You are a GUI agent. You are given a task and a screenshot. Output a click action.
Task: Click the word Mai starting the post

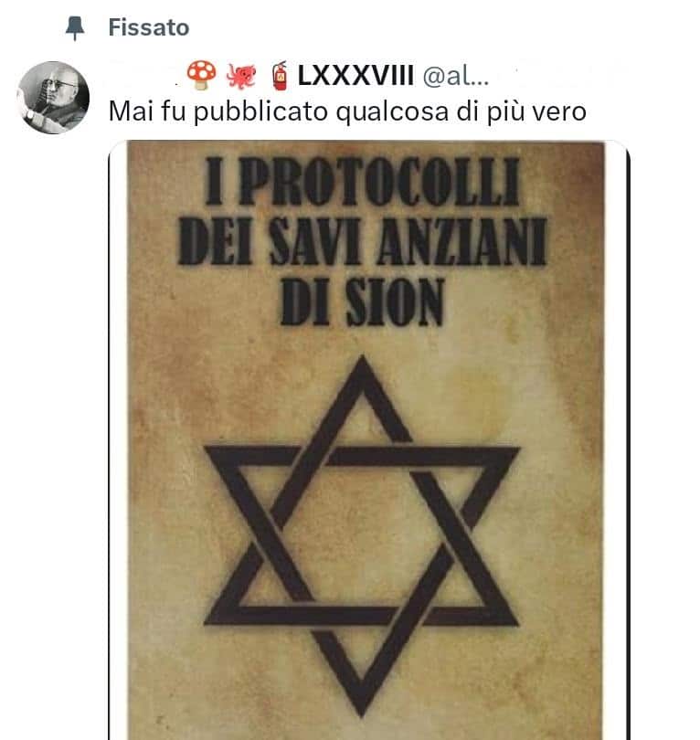click(132, 111)
